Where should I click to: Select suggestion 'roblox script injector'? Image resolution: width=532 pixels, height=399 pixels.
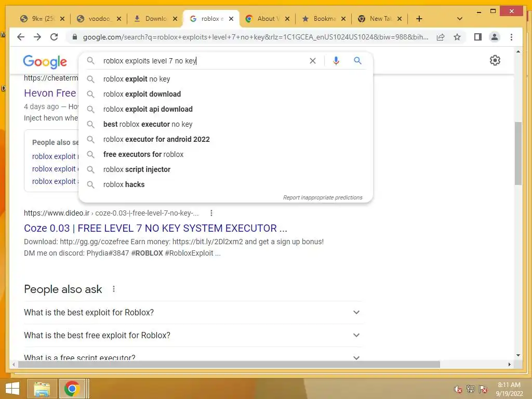click(225, 169)
